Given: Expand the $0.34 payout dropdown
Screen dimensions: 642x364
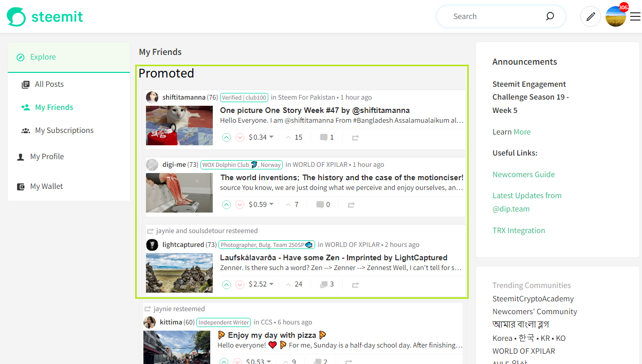Looking at the screenshot, I should pyautogui.click(x=261, y=137).
